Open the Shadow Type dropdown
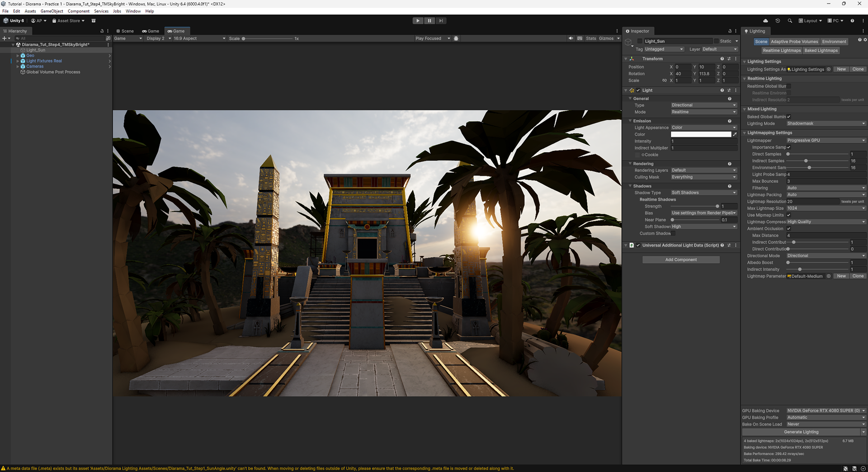 point(704,193)
